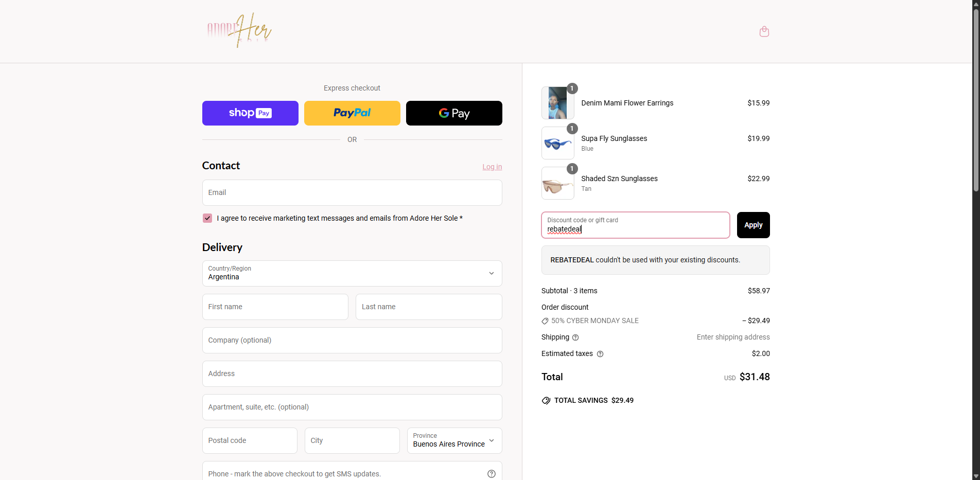Image resolution: width=980 pixels, height=480 pixels.
Task: Click the $19.99 price for Supa Fly
Action: [x=758, y=138]
